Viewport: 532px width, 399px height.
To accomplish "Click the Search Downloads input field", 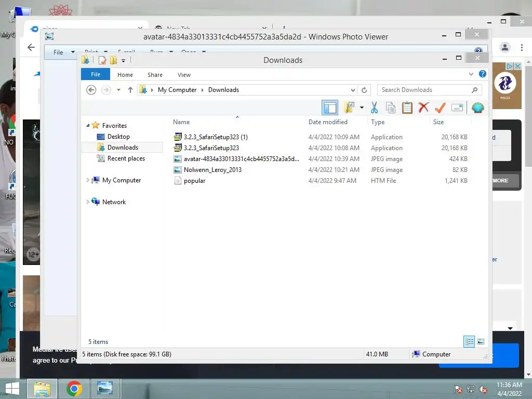I will pyautogui.click(x=424, y=90).
